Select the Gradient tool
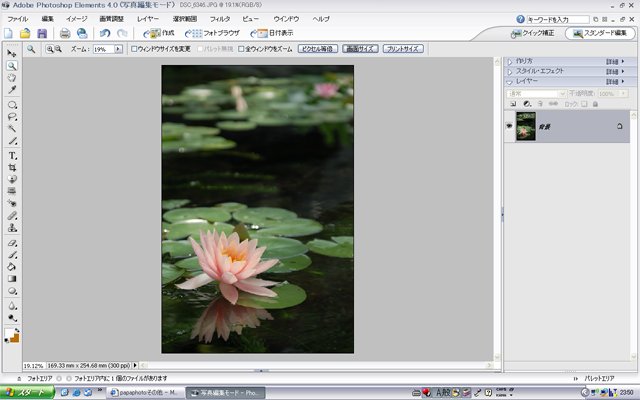The image size is (640, 400). (x=12, y=279)
